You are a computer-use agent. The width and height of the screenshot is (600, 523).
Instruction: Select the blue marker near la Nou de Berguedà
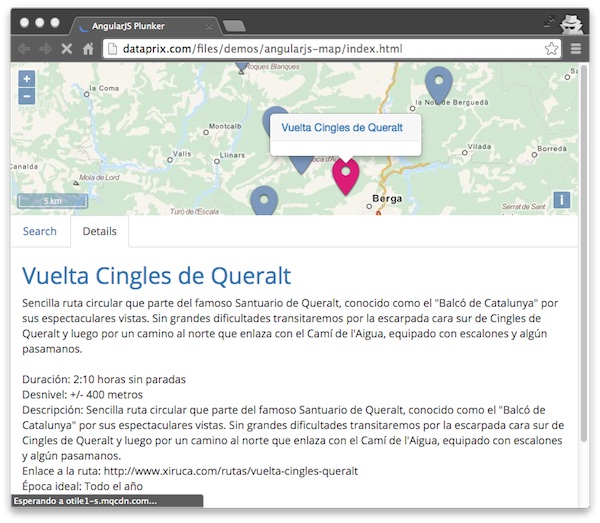(439, 84)
